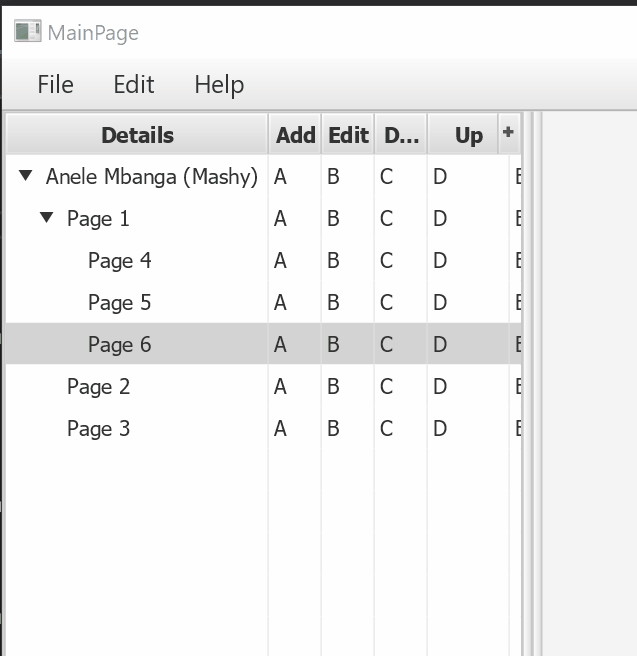Click the Up column header

(x=468, y=135)
